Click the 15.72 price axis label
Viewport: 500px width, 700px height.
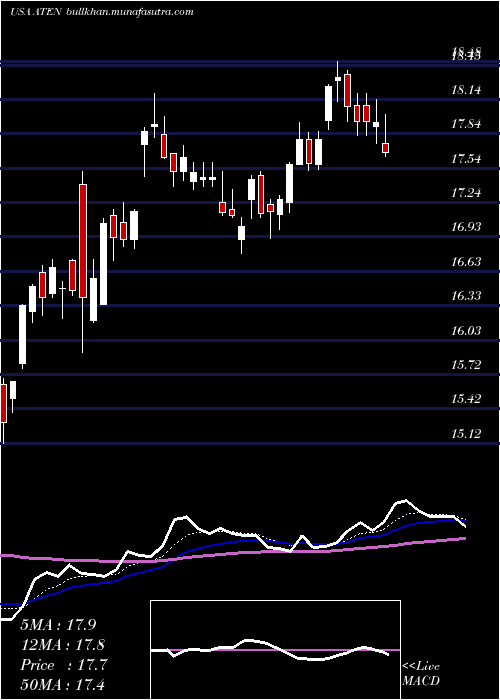[466, 365]
